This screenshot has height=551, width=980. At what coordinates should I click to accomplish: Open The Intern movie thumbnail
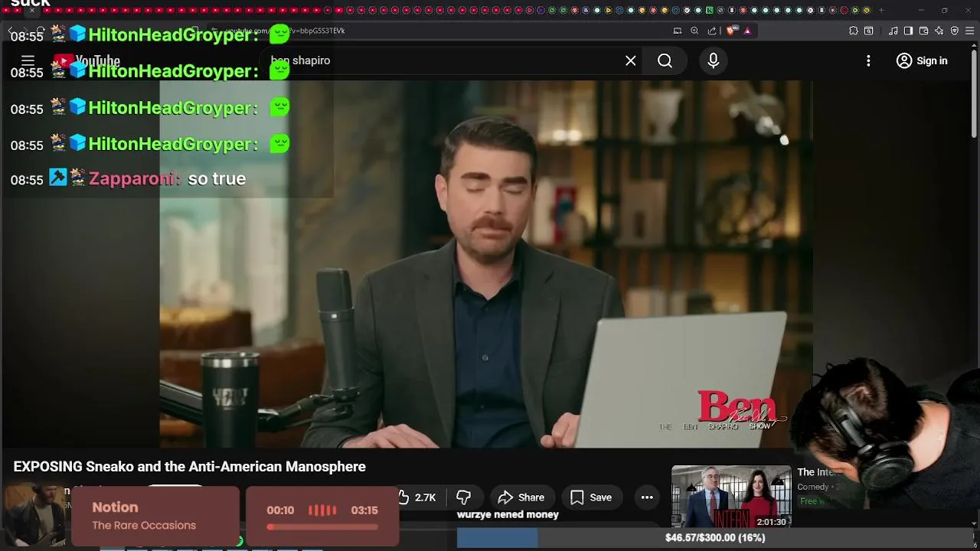(731, 496)
